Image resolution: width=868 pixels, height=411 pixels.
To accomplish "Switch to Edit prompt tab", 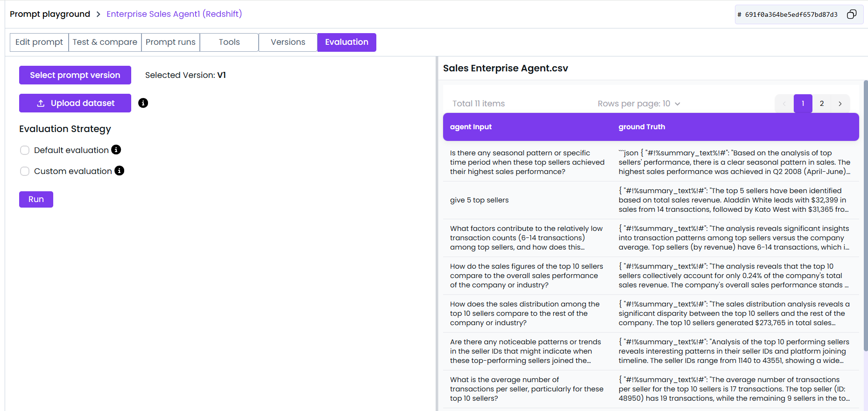I will click(x=39, y=42).
